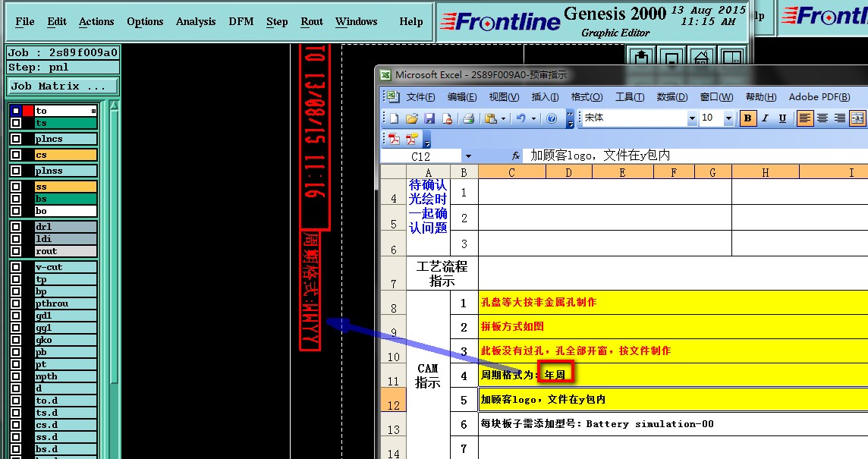The width and height of the screenshot is (868, 459).
Task: Open the font size dropdown arrow
Action: tap(728, 118)
